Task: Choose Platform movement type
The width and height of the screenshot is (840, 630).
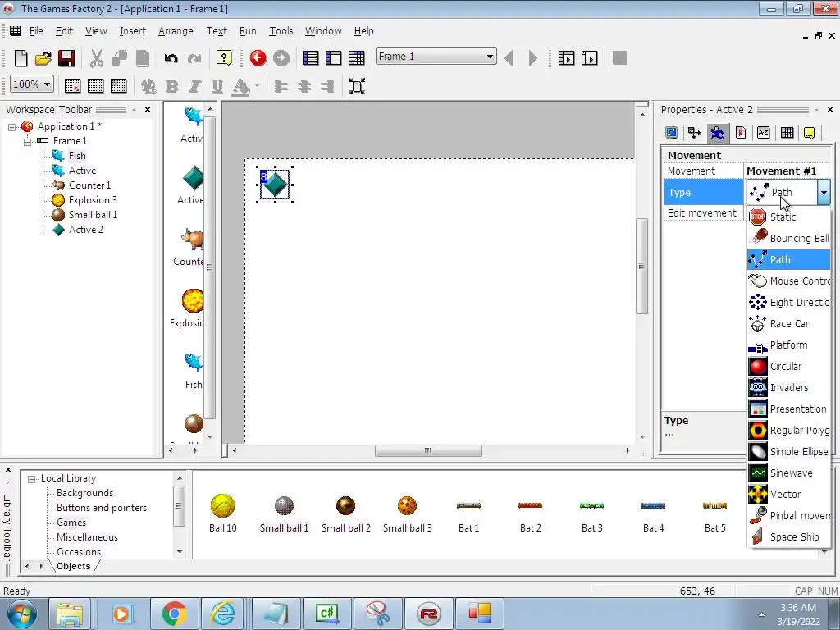Action: click(x=788, y=345)
